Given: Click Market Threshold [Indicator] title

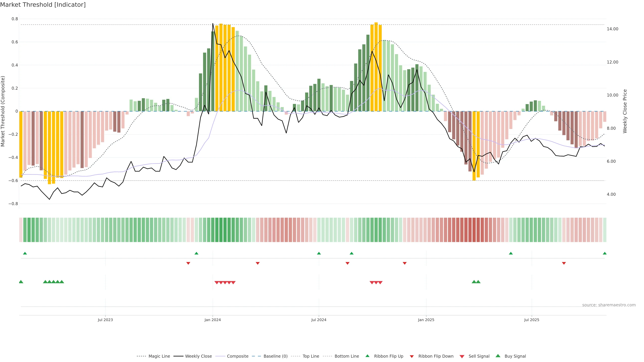Looking at the screenshot, I should pyautogui.click(x=43, y=5).
